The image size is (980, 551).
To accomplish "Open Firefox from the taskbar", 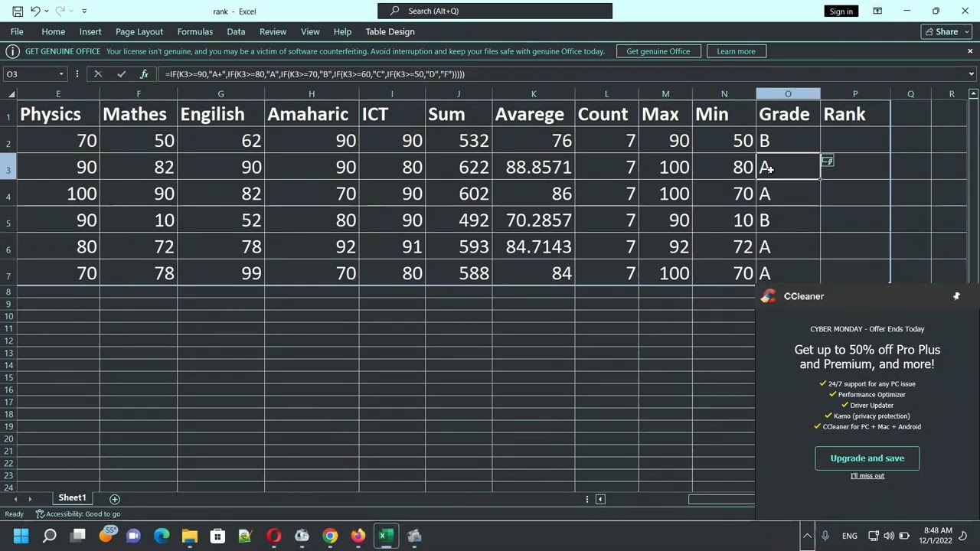I will click(358, 536).
